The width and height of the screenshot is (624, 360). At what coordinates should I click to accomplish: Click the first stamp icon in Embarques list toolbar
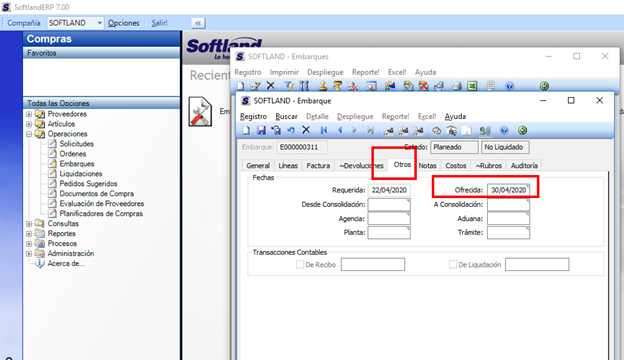coord(323,86)
